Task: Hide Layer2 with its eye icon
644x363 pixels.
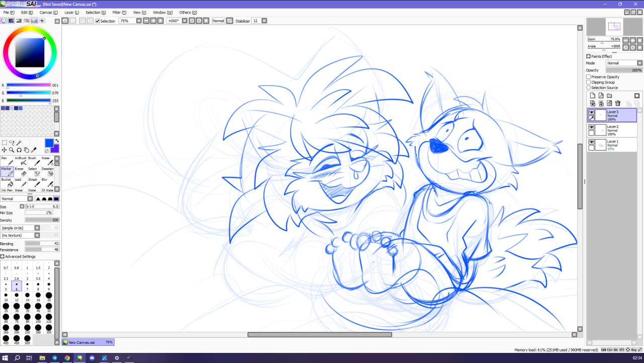Action: pos(592,127)
